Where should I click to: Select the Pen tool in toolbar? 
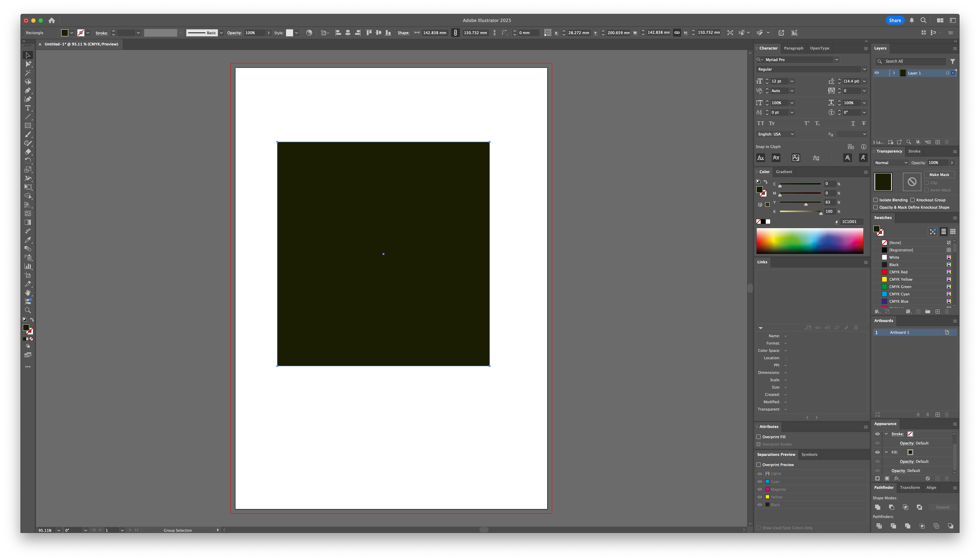[28, 91]
